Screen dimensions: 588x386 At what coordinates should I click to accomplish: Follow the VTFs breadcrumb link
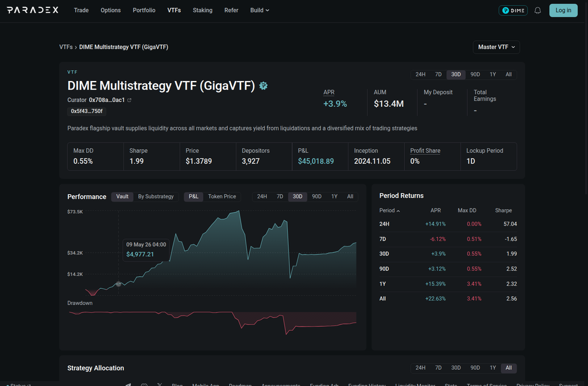(x=65, y=47)
